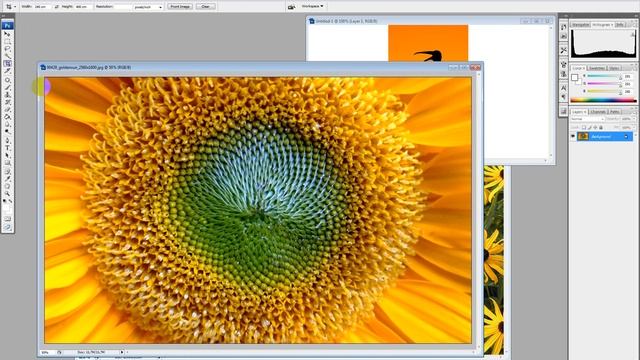Select the Eyedropper tool
Viewport: 640px width, 360px height.
(7, 179)
